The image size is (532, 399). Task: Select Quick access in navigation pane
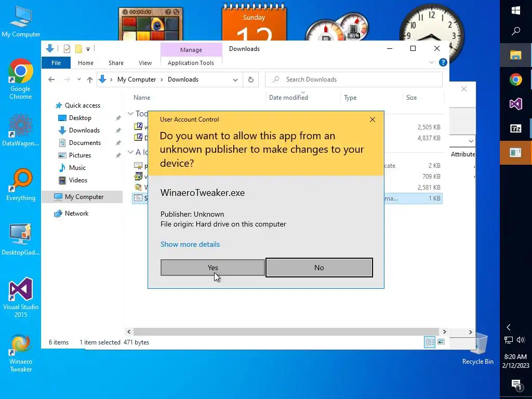click(83, 105)
